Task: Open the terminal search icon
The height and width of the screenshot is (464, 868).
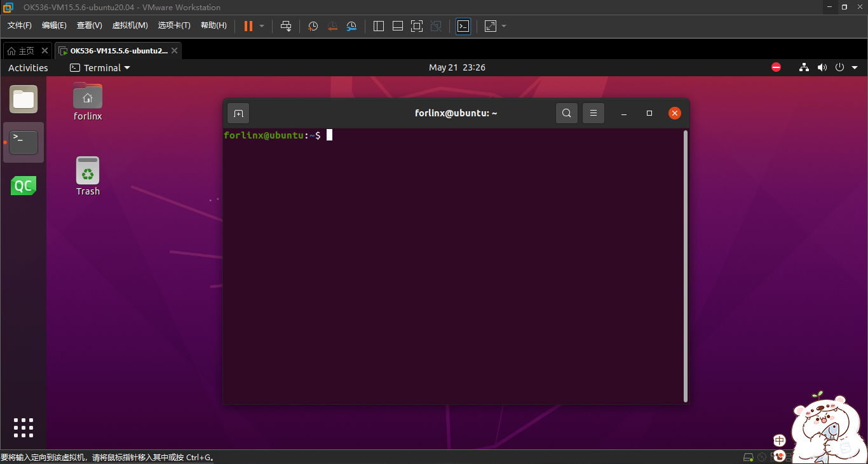Action: coord(566,113)
